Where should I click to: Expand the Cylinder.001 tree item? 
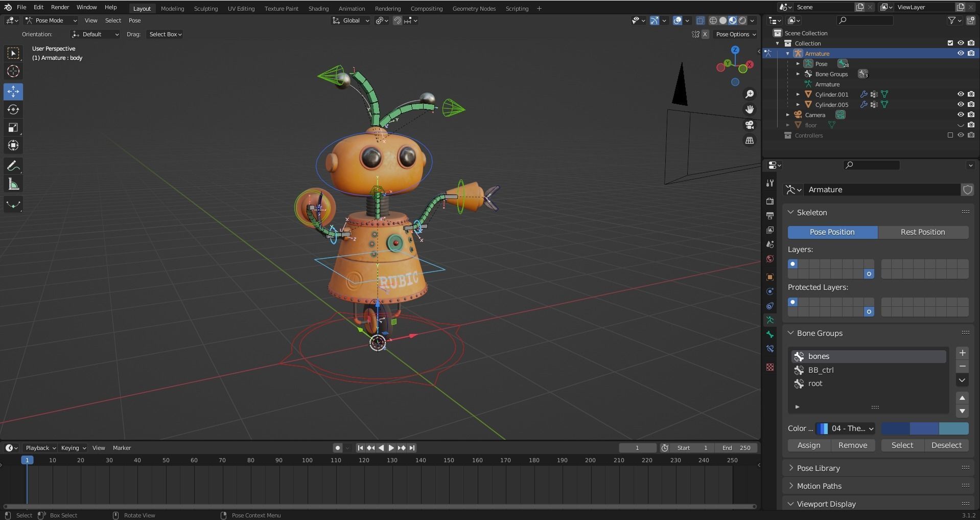click(x=798, y=95)
